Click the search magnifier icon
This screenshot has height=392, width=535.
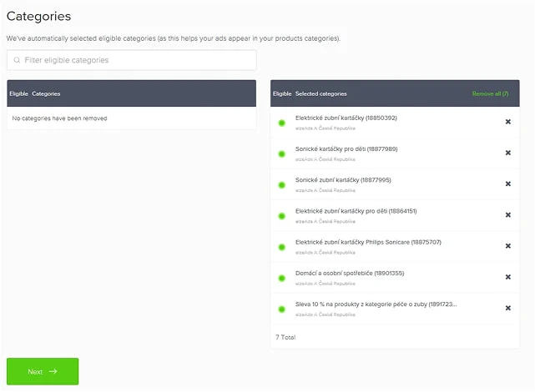pyautogui.click(x=17, y=60)
